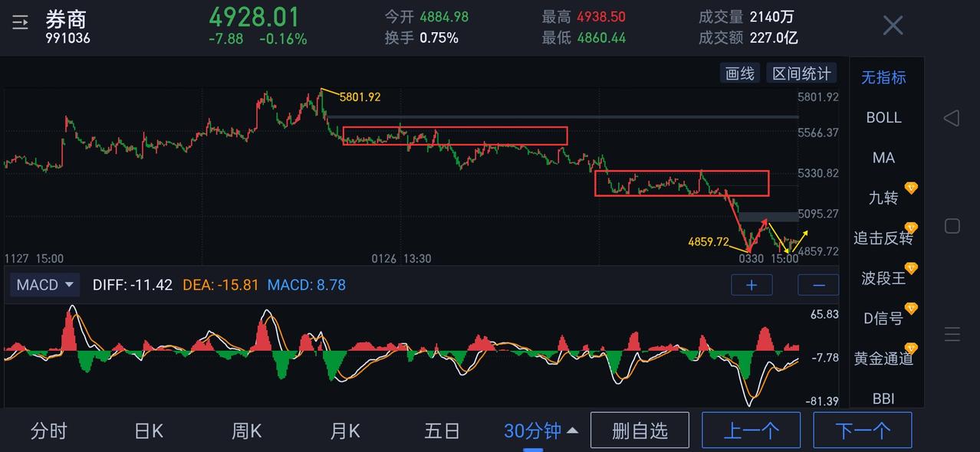Tap the Android home square icon
980x452 pixels.
(x=952, y=226)
